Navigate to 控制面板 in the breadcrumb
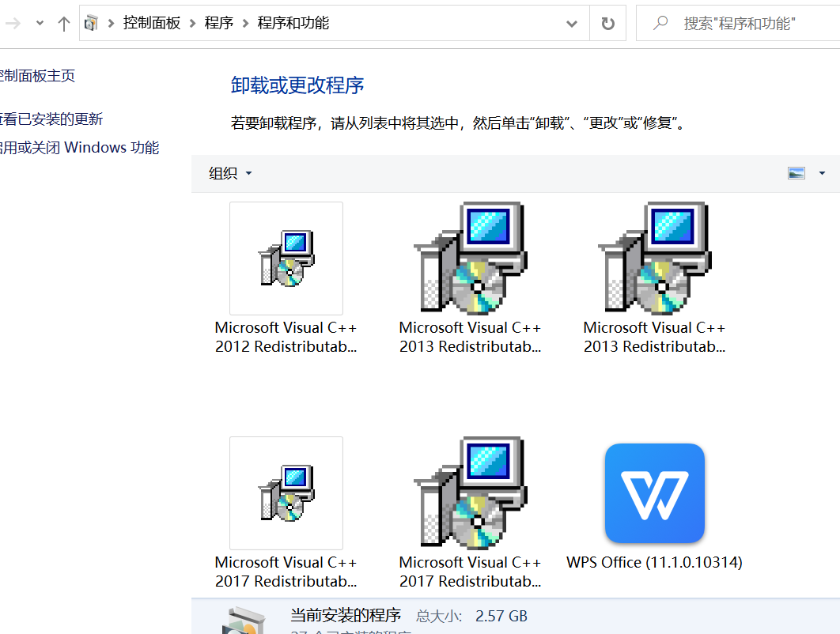The image size is (840, 634). pyautogui.click(x=152, y=23)
